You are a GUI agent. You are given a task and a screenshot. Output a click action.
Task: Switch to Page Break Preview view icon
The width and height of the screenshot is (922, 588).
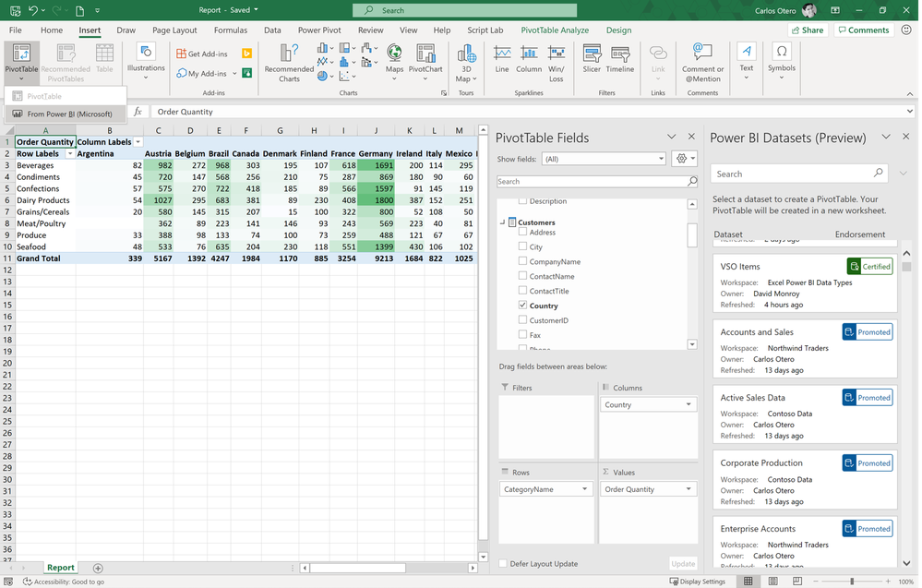pos(797,581)
